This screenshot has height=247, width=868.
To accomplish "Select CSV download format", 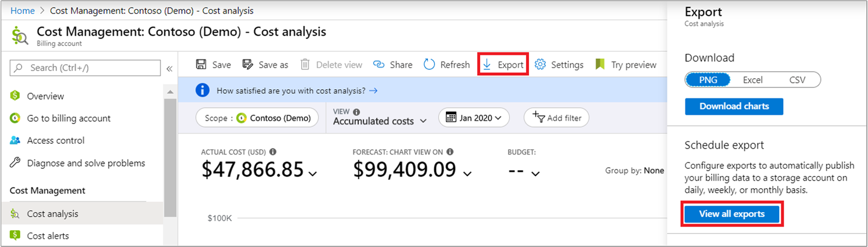I will (797, 80).
